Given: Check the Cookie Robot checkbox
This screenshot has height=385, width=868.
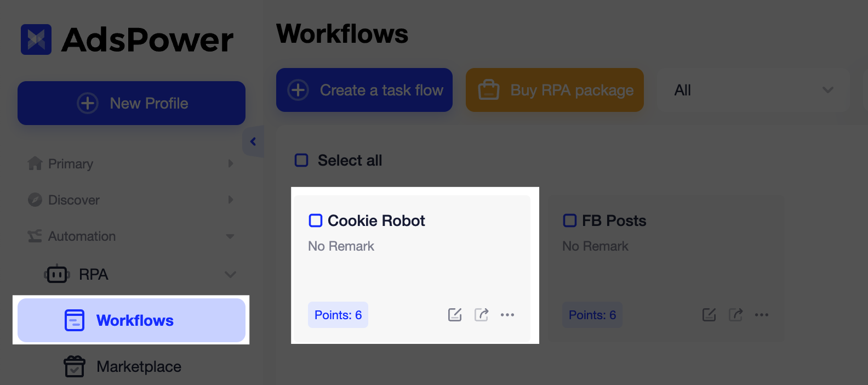Looking at the screenshot, I should point(315,220).
